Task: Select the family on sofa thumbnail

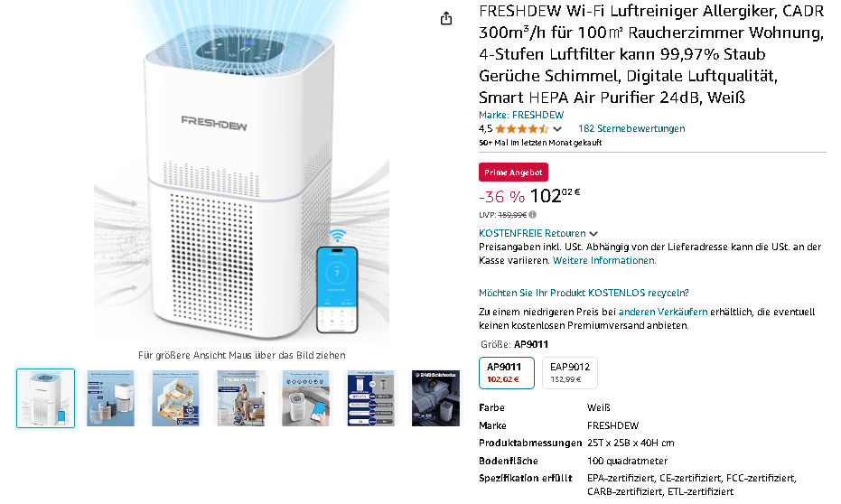Action: pos(240,397)
